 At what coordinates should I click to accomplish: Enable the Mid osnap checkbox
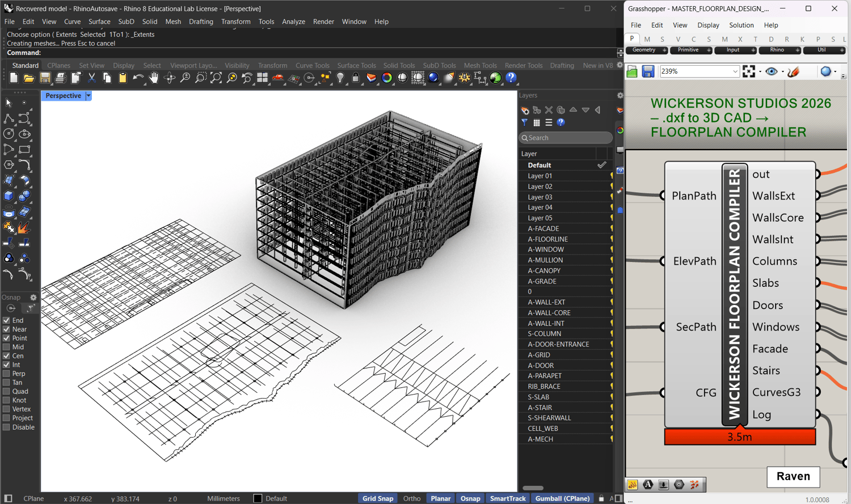coord(6,347)
